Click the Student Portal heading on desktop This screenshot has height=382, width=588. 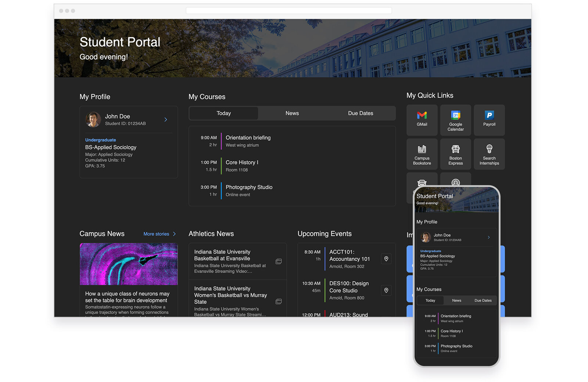coord(120,42)
